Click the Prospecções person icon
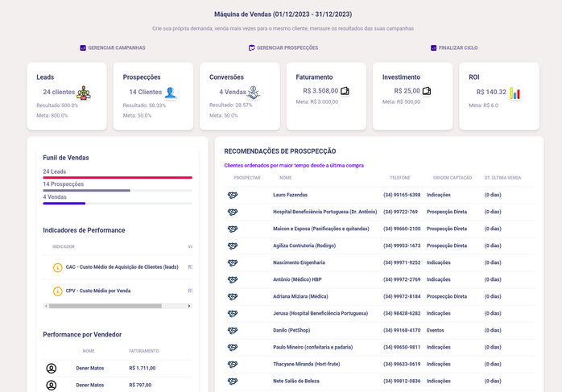 coord(170,93)
